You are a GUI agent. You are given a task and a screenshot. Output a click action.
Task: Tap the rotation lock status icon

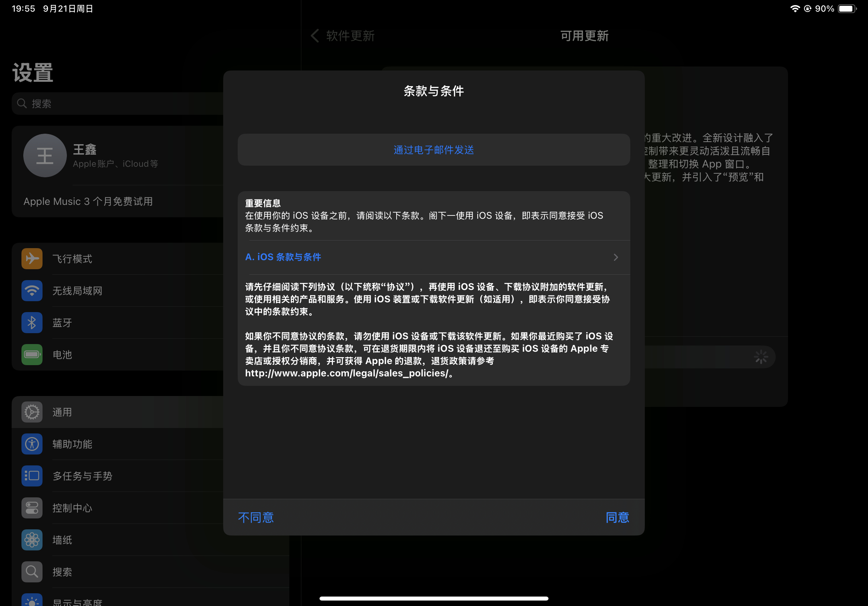pos(808,9)
